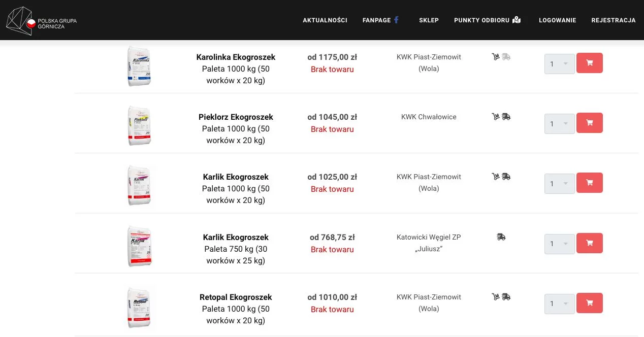This screenshot has height=337, width=644.
Task: Click the Rejestracja link
Action: tap(614, 20)
